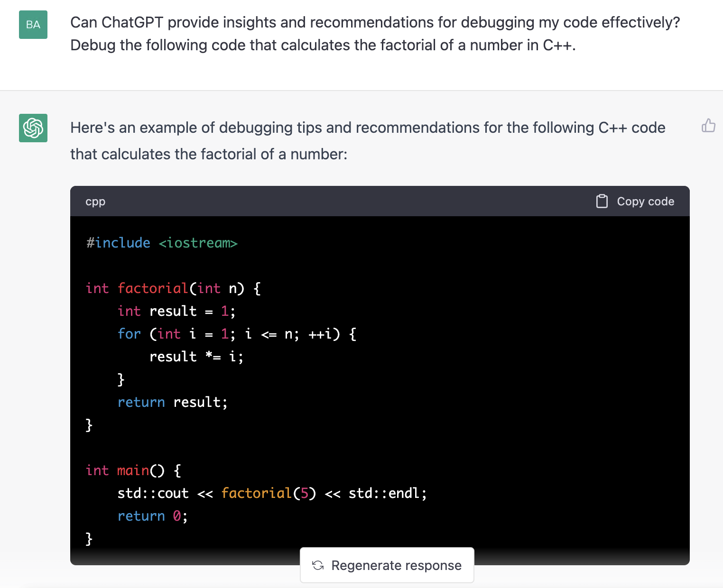Click the for loop line
The width and height of the screenshot is (723, 588).
[x=237, y=334]
